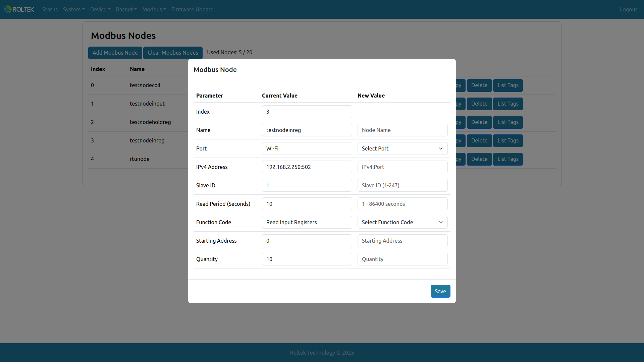Expand the Modbus menu
This screenshot has height=362, width=644.
[154, 9]
